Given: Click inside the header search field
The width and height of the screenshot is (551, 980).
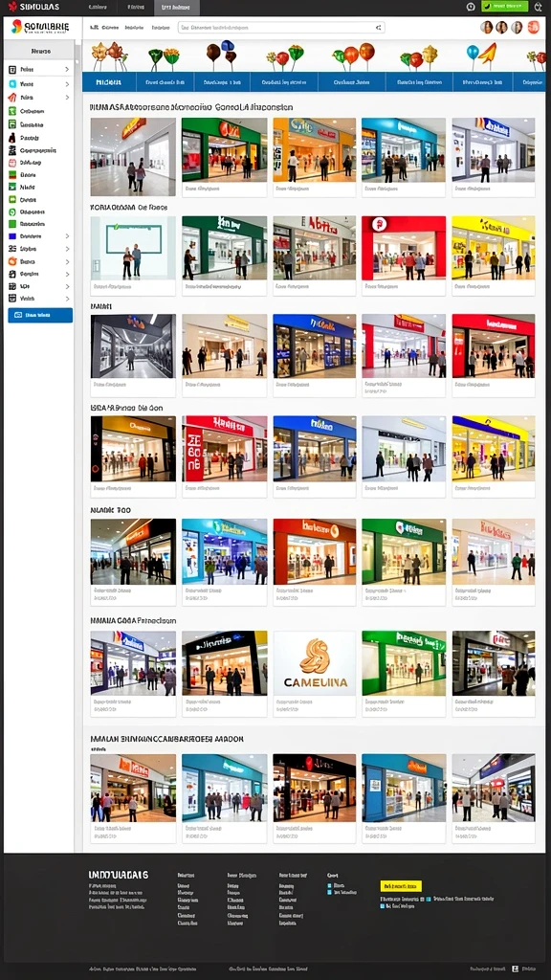Looking at the screenshot, I should pos(281,28).
